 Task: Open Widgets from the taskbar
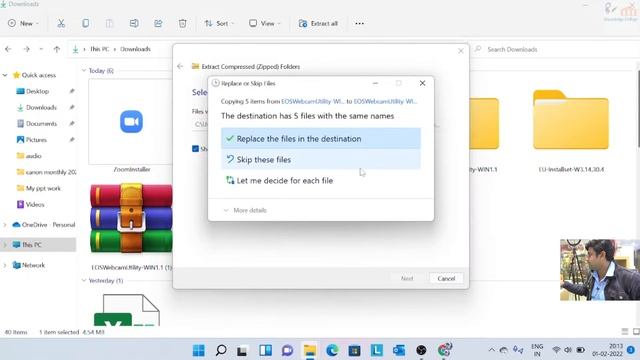tap(265, 350)
